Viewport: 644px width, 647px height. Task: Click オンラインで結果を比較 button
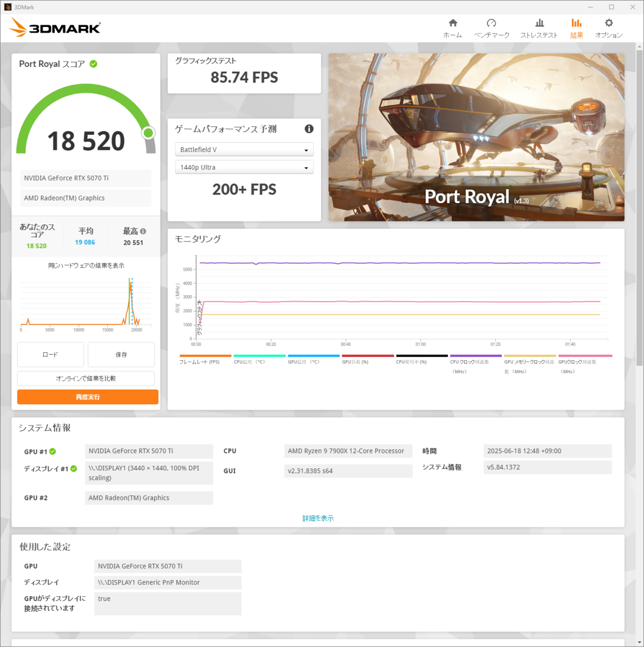click(x=86, y=378)
